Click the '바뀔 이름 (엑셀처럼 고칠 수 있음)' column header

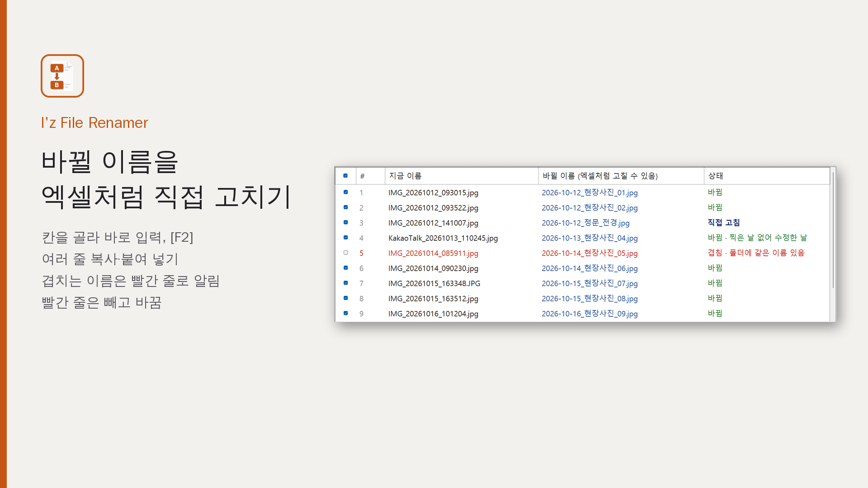[621, 176]
